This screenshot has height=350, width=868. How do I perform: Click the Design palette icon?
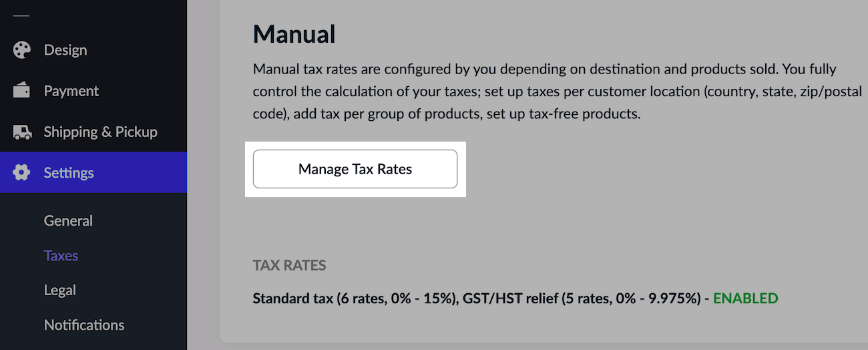[22, 50]
